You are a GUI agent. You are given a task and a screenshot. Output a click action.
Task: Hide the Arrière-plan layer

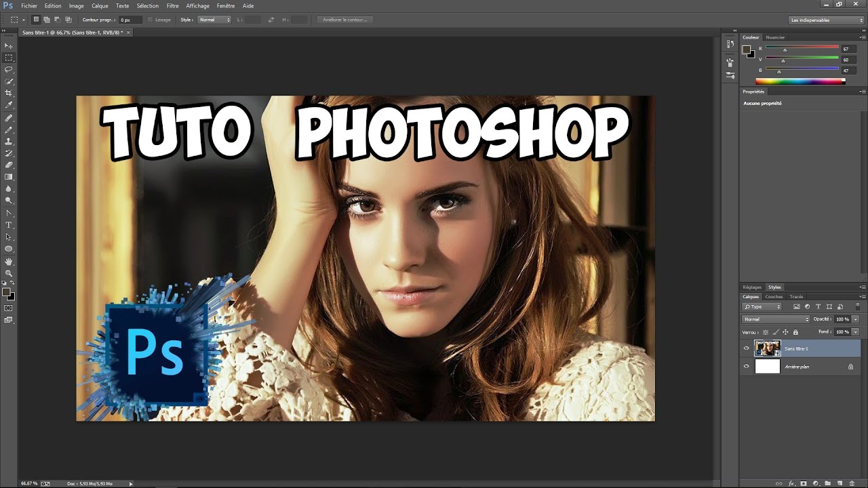click(747, 367)
